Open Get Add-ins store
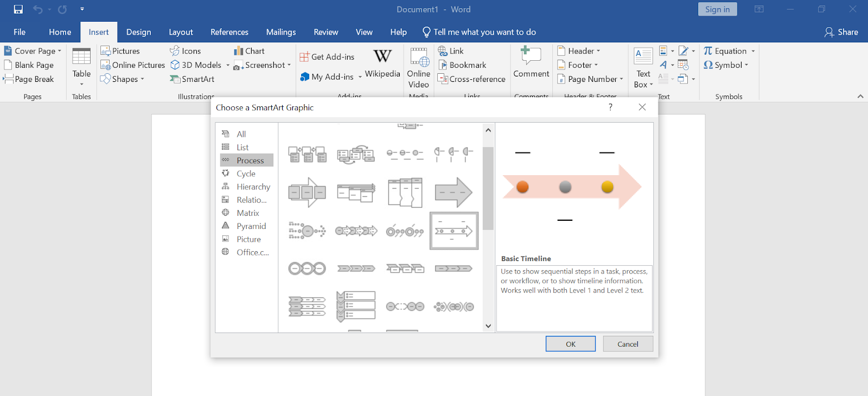 (327, 57)
